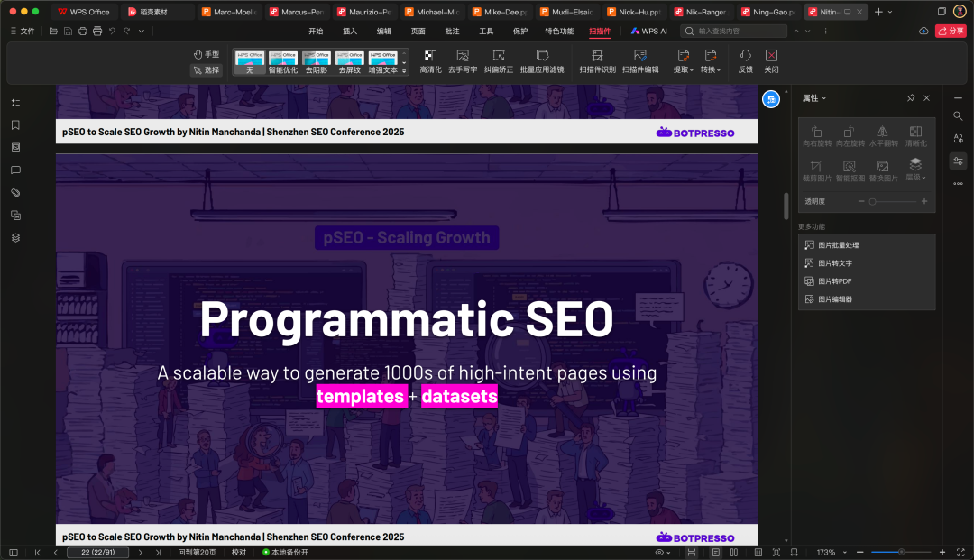974x560 pixels.
Task: Apply the 增强文本 enhance text filter
Action: click(x=382, y=63)
